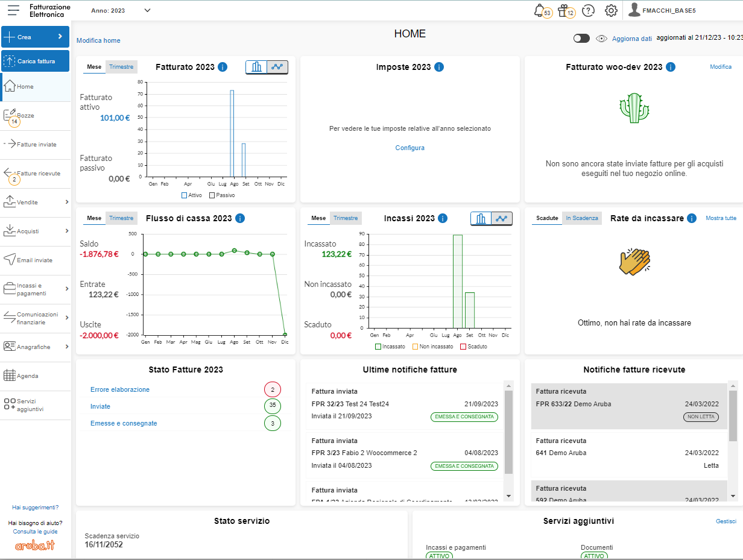The height and width of the screenshot is (560, 743).
Task: Open the hamburger menu icon
Action: point(13,10)
